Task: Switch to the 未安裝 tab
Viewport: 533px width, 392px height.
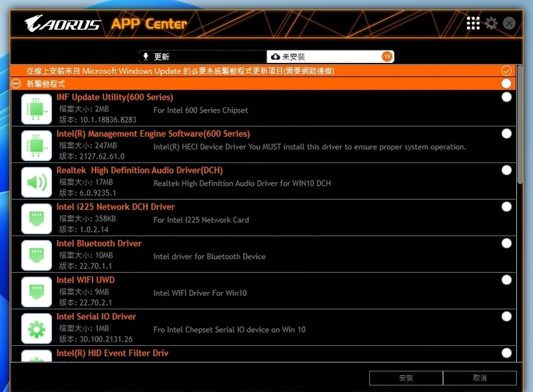Action: coord(331,56)
